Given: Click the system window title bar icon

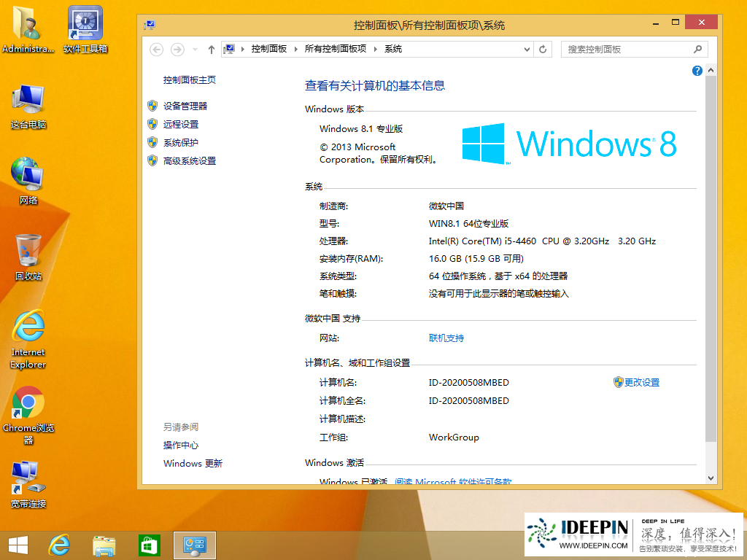Looking at the screenshot, I should (x=150, y=25).
